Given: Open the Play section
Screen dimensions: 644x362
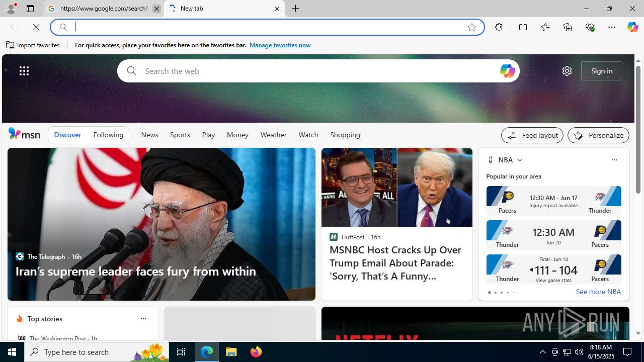Looking at the screenshot, I should coord(208,135).
